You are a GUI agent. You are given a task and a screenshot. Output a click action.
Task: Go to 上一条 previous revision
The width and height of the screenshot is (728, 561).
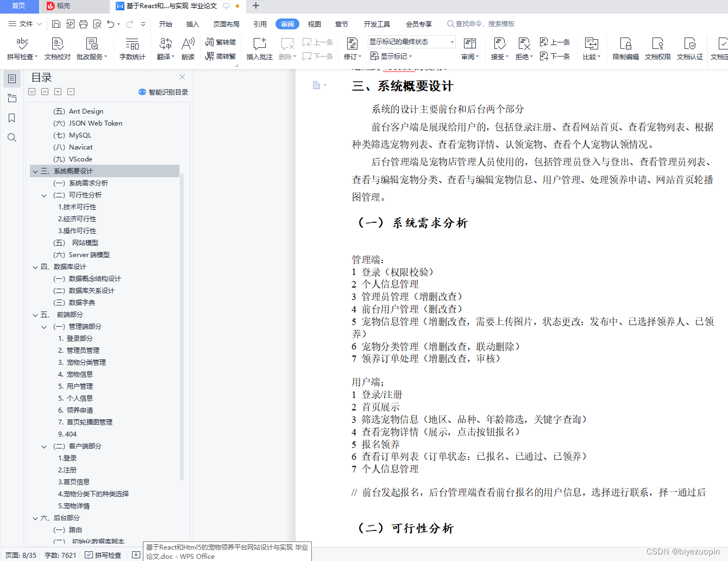tap(555, 42)
